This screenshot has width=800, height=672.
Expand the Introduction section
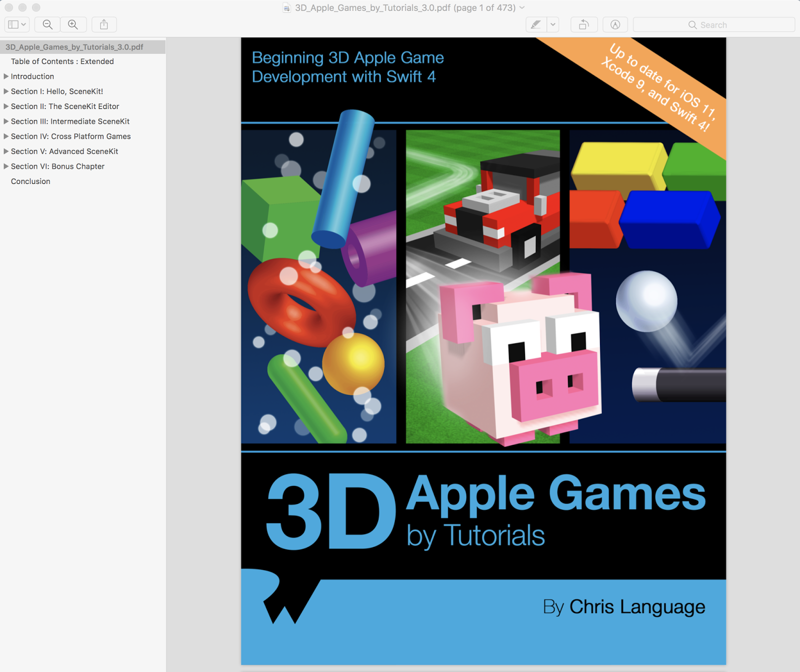(x=6, y=76)
